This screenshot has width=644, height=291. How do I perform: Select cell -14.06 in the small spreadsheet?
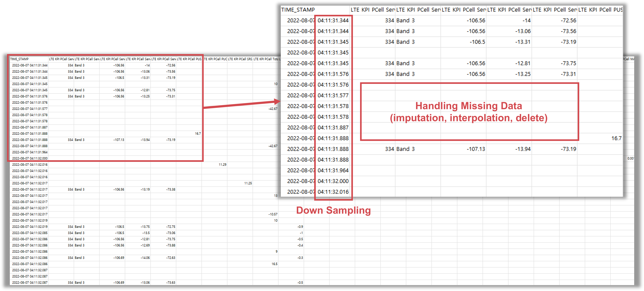point(145,258)
